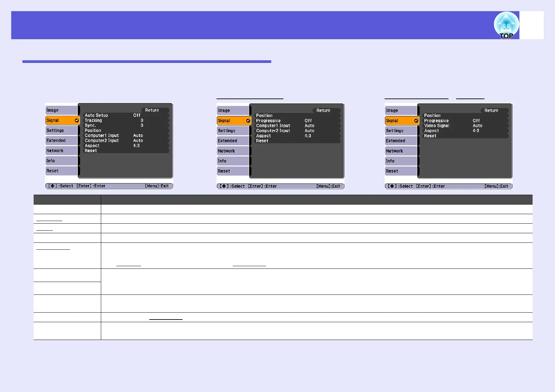
Task: Click the up/down select arrow icon below the Auto Setup menu
Action: pos(52,186)
